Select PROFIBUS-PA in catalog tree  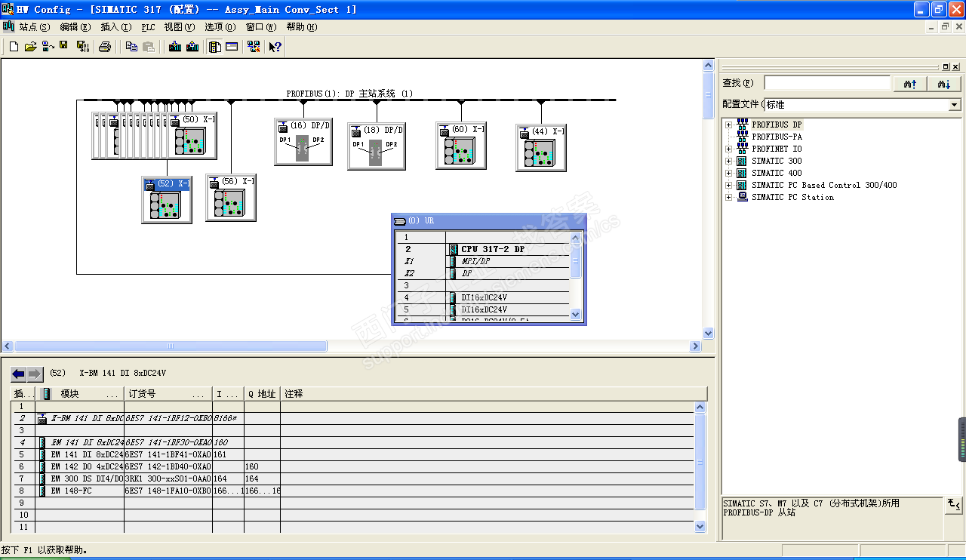point(777,137)
